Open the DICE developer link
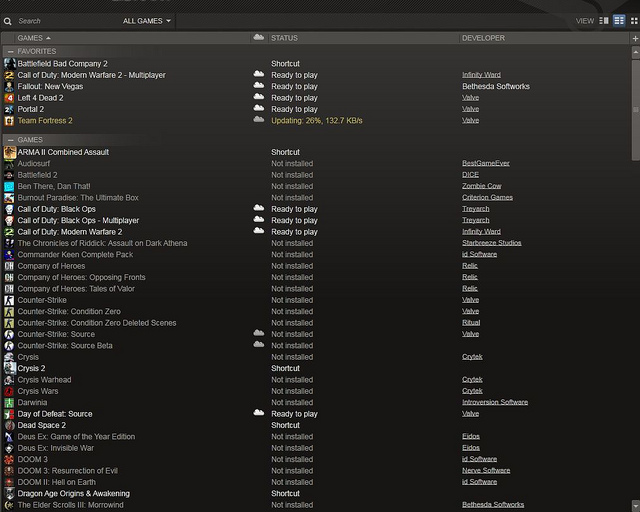Image resolution: width=640 pixels, height=512 pixels. coord(470,175)
